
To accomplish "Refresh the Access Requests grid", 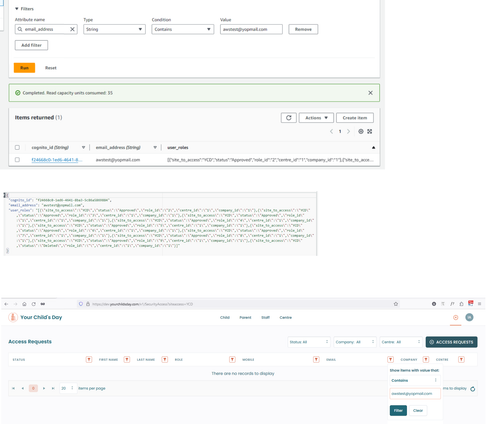I will [473, 389].
